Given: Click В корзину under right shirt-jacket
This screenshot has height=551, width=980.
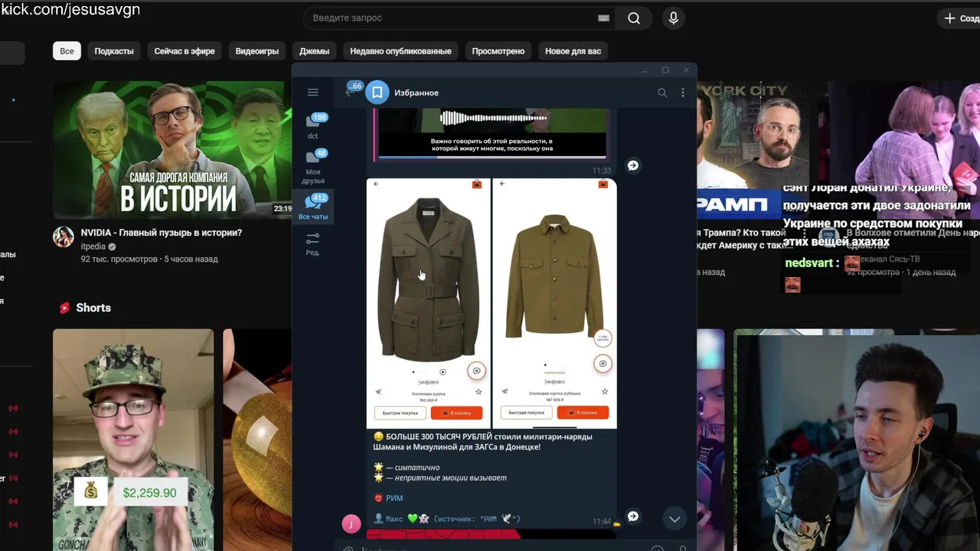Looking at the screenshot, I should (x=583, y=412).
